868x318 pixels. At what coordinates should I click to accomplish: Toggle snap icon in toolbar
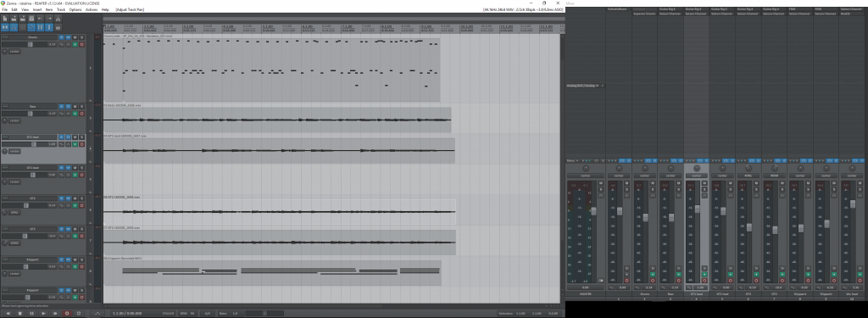pyautogui.click(x=49, y=27)
